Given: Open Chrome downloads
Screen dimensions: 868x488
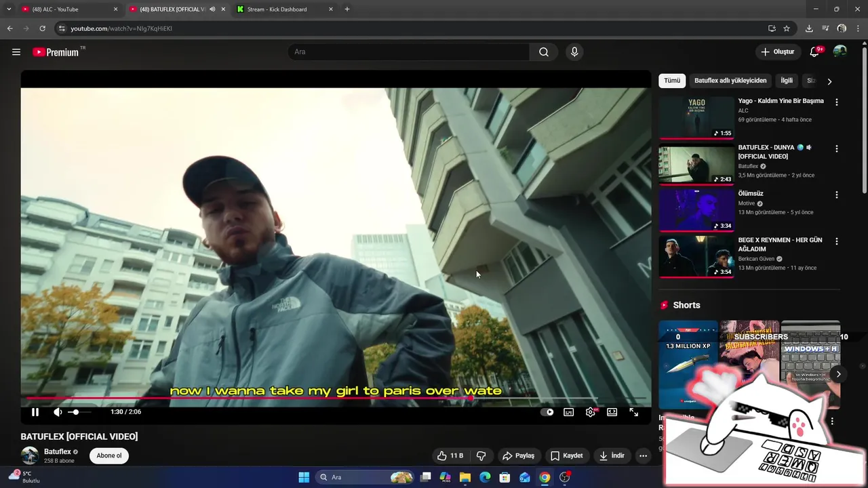Looking at the screenshot, I should [809, 28].
